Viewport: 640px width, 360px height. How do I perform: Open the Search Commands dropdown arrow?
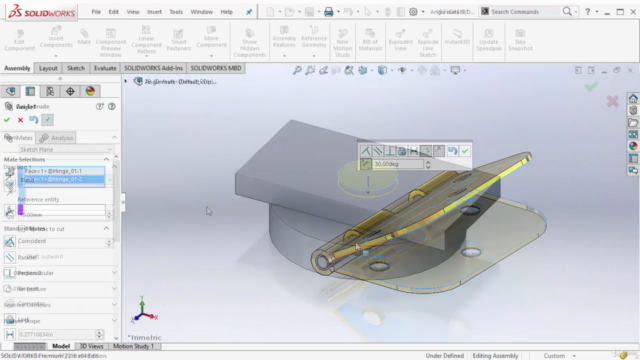tap(576, 12)
